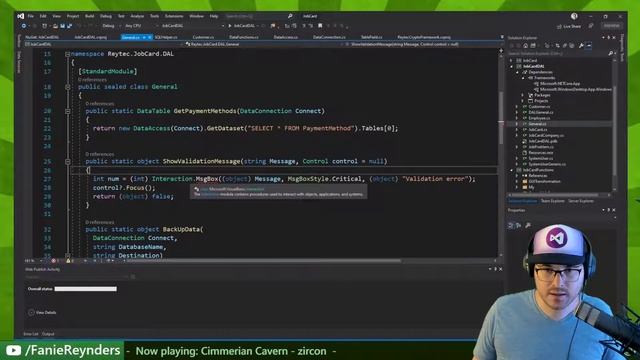This screenshot has width=640, height=360.
Task: Expand the Projects node
Action: [x=523, y=101]
